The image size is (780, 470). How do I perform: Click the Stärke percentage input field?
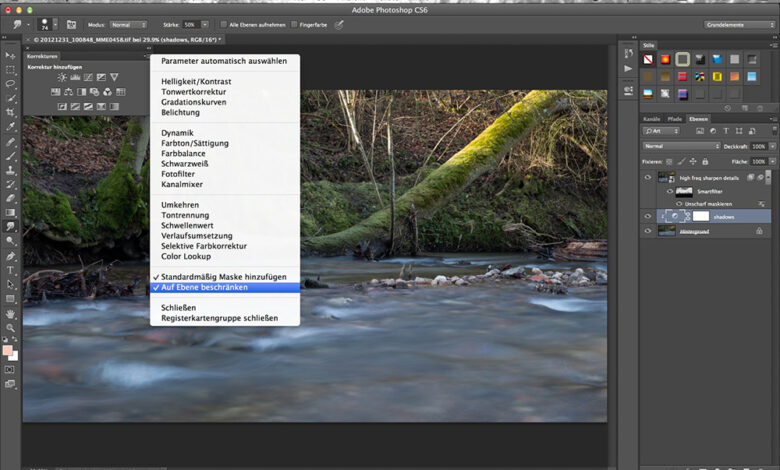tap(189, 24)
